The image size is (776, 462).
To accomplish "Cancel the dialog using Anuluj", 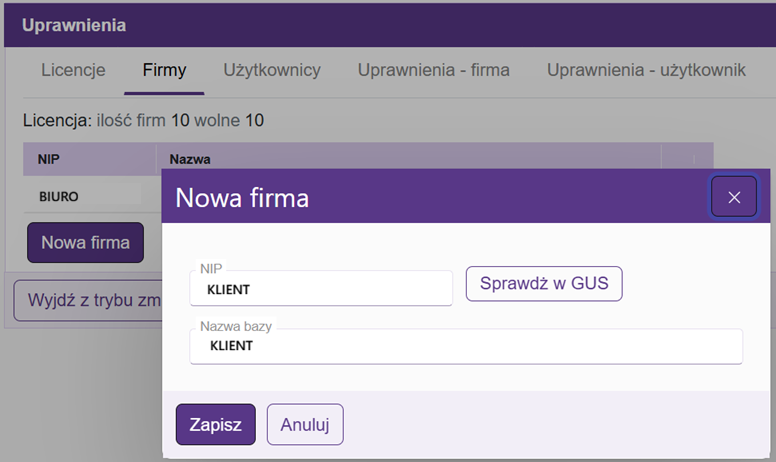I will click(305, 424).
